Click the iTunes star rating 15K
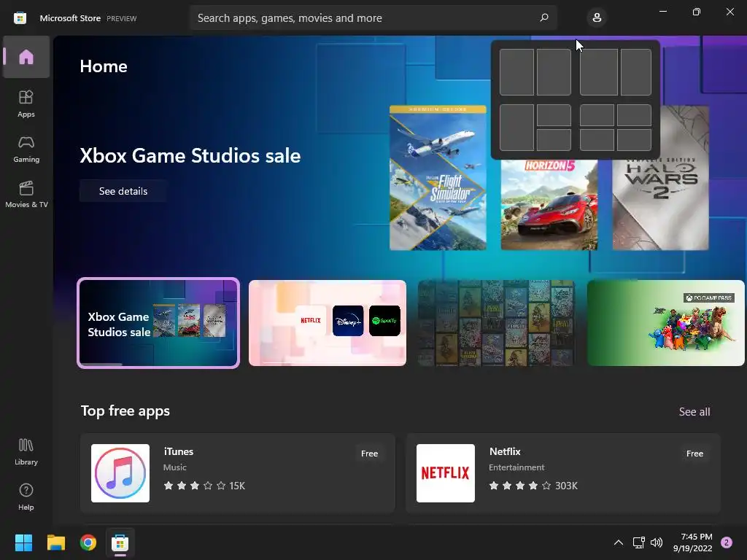This screenshot has height=560, width=747. coord(204,486)
